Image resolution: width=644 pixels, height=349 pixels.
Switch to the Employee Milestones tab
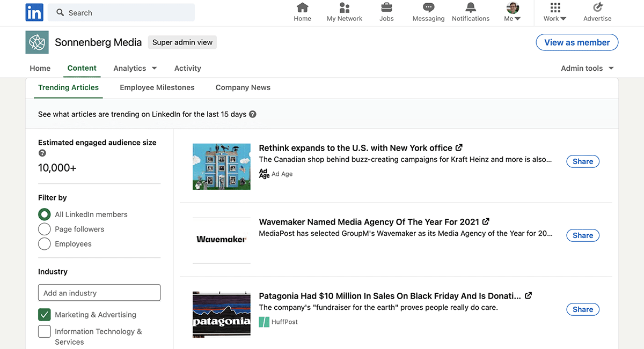(x=157, y=87)
